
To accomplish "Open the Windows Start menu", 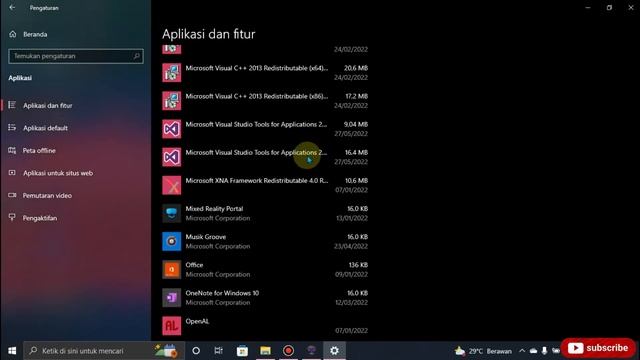I will (x=12, y=351).
